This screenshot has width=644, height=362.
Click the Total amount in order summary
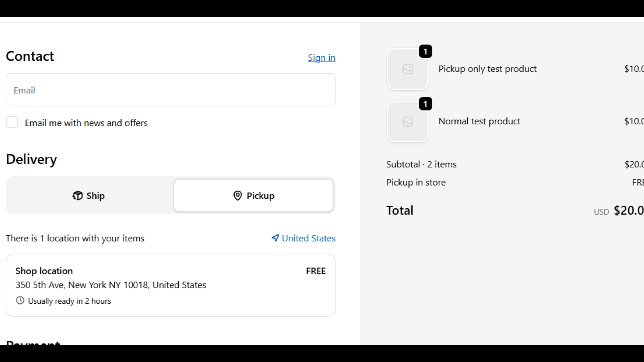pos(629,210)
